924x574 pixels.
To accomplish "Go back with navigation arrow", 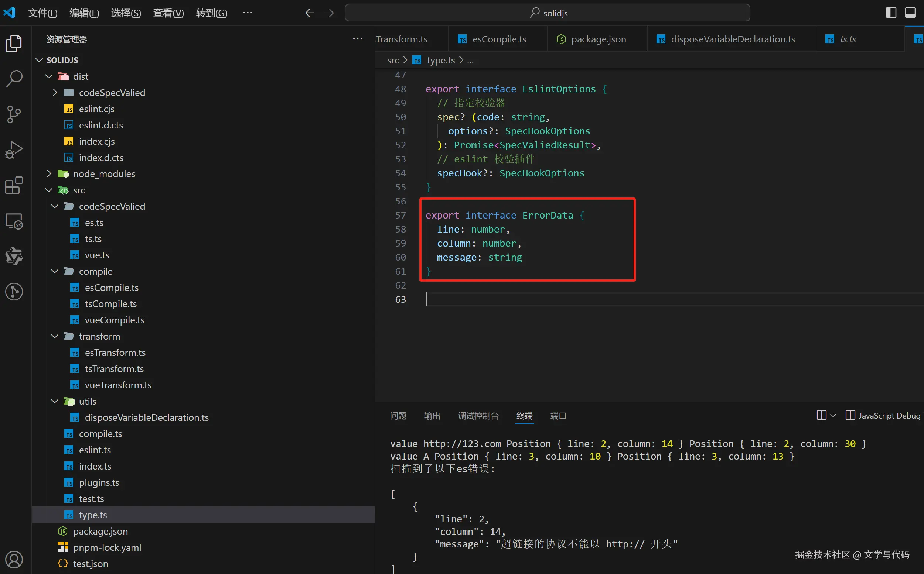I will pos(310,13).
